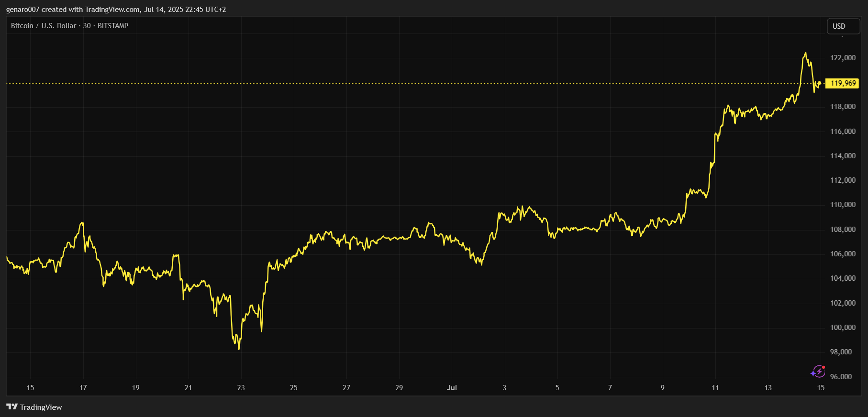Click date 21 on the time axis
868x417 pixels.
[x=188, y=388]
